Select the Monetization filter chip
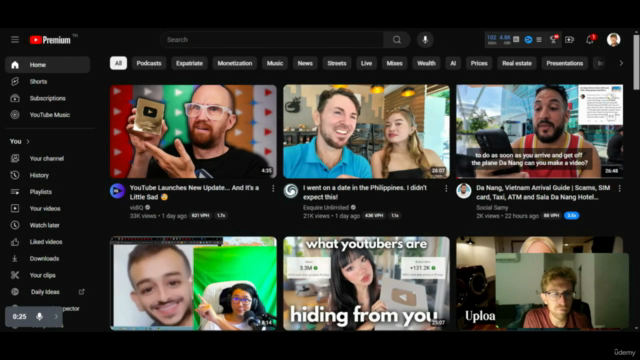This screenshot has width=640, height=360. [235, 63]
